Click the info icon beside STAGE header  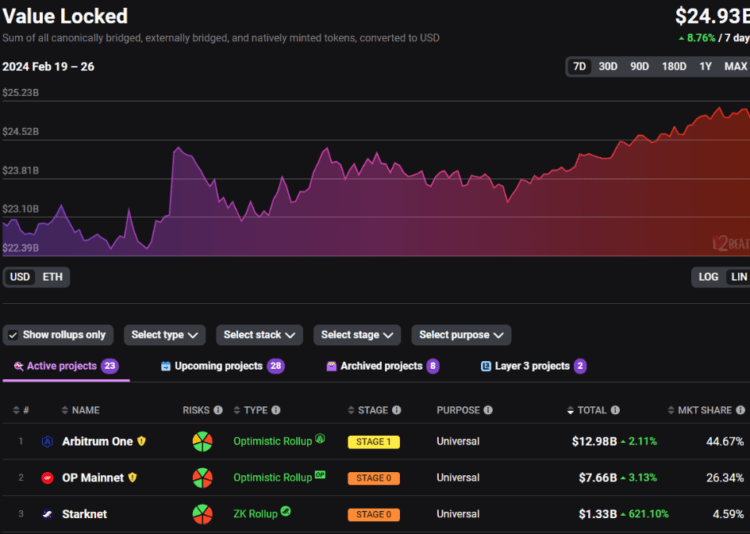pyautogui.click(x=397, y=410)
